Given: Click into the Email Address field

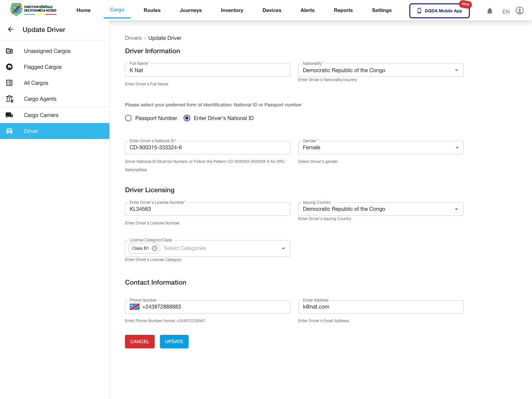Looking at the screenshot, I should click(x=380, y=307).
